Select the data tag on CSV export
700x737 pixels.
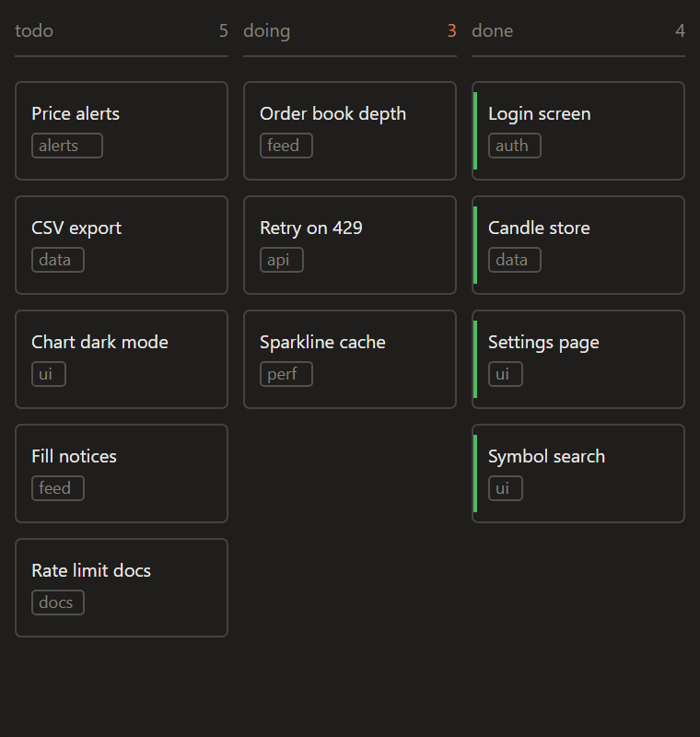point(58,260)
